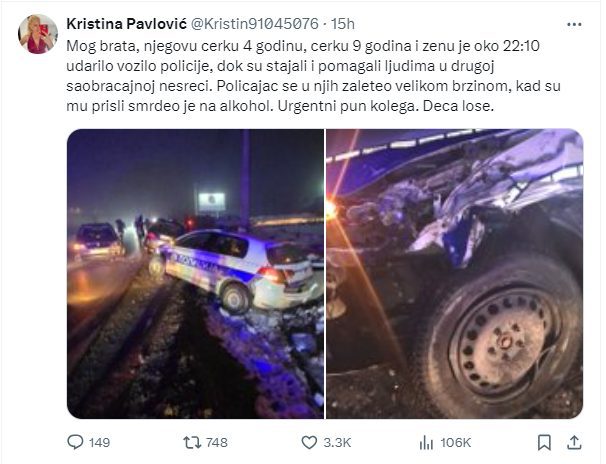Viewport: 606px width, 464px height.
Task: Click the text 'Urgentni pun kolega. Deca lose.'
Action: 386,106
